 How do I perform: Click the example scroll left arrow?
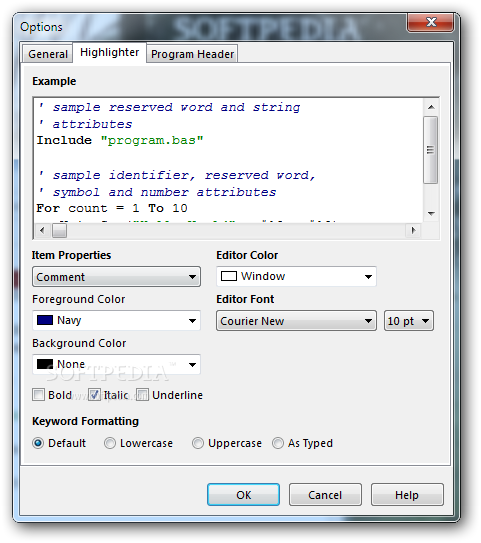click(x=42, y=230)
